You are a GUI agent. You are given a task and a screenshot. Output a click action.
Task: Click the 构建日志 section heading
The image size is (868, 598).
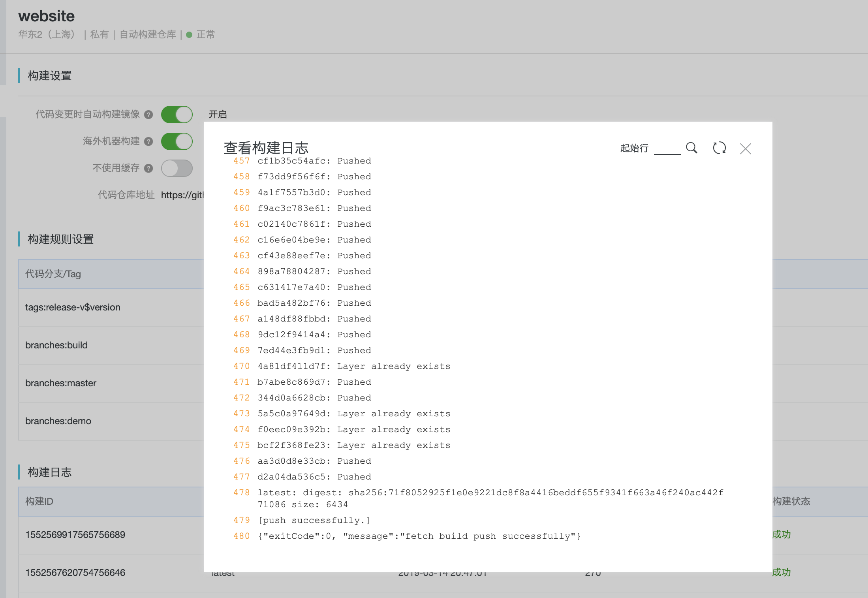click(x=50, y=472)
